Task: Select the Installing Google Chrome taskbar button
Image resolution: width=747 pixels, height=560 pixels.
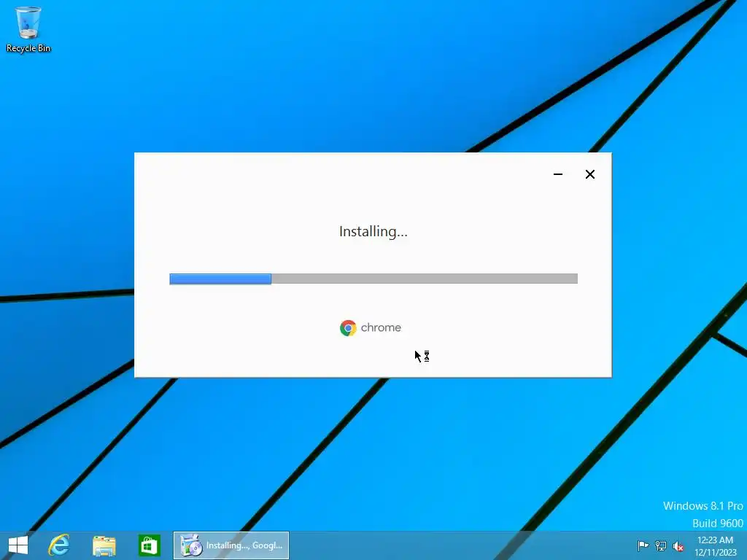Action: click(x=231, y=545)
